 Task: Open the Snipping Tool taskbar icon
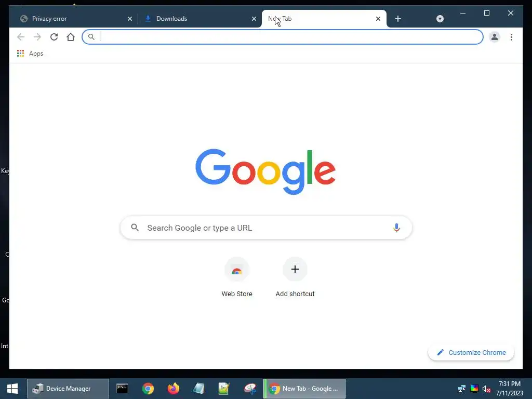coord(250,389)
